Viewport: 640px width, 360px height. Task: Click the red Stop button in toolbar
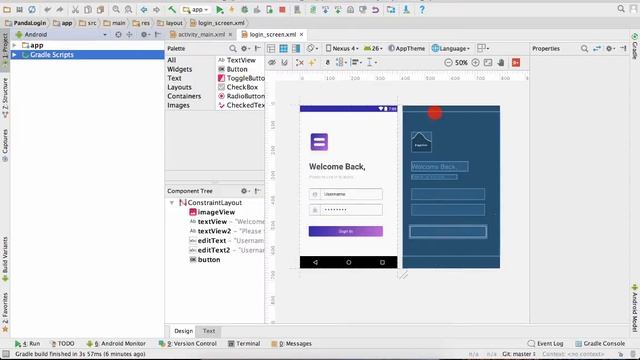[282, 9]
